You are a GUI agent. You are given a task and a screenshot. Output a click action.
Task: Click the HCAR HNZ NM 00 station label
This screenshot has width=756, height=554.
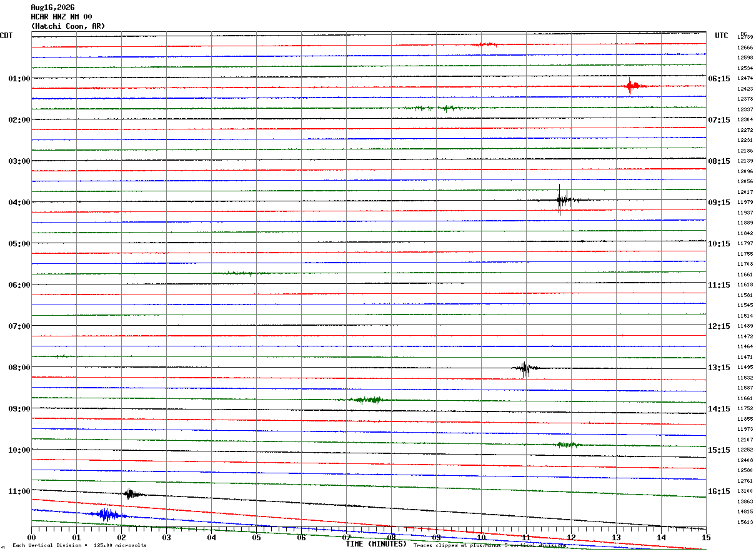pyautogui.click(x=61, y=17)
